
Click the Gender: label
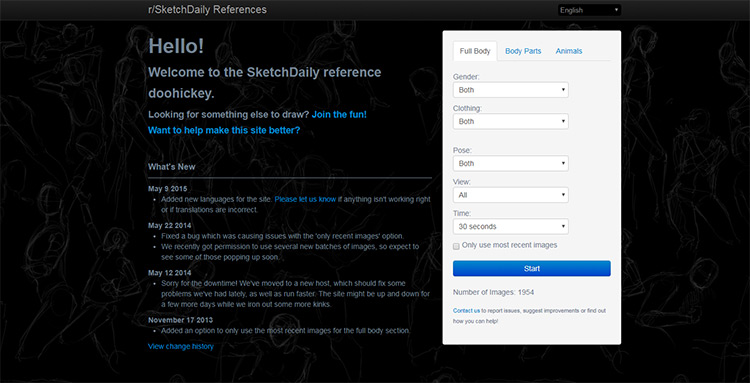tap(466, 77)
